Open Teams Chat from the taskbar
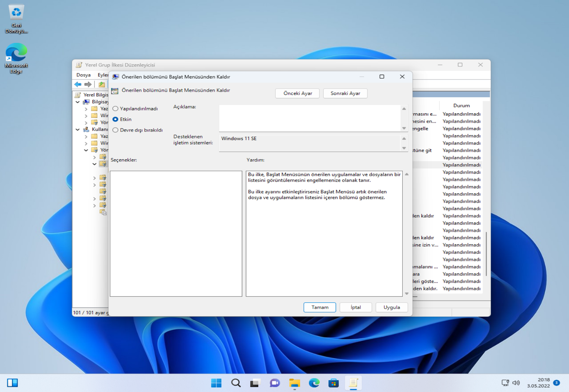This screenshot has height=392, width=569. click(x=275, y=383)
